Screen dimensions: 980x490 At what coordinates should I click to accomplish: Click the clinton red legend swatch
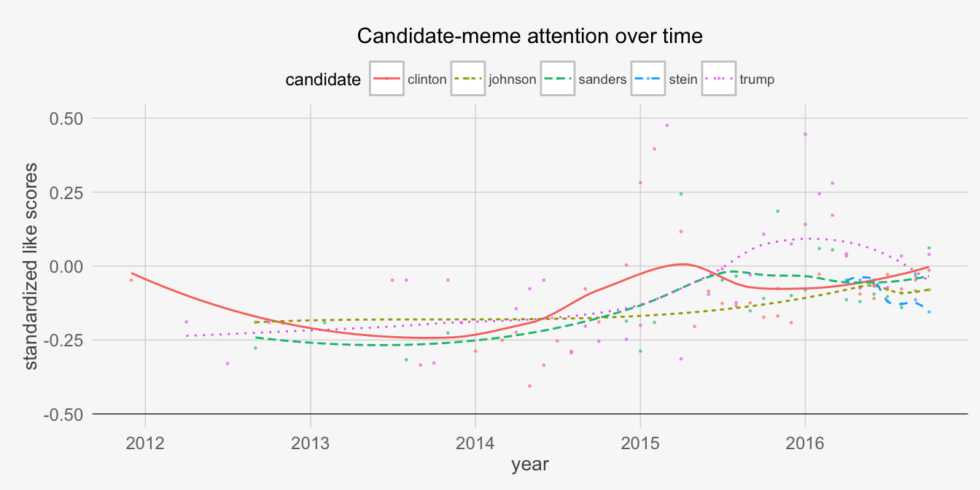(x=386, y=79)
